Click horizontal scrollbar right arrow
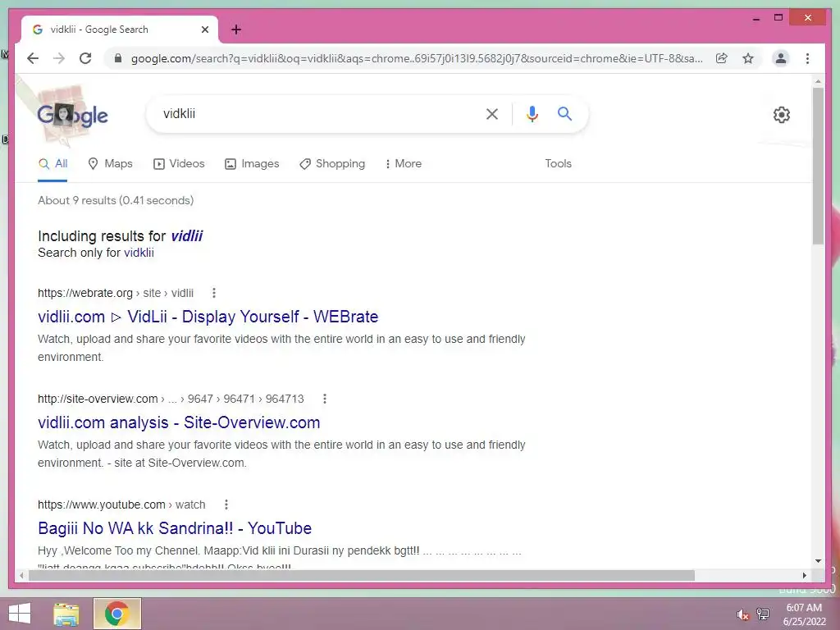 pos(804,575)
